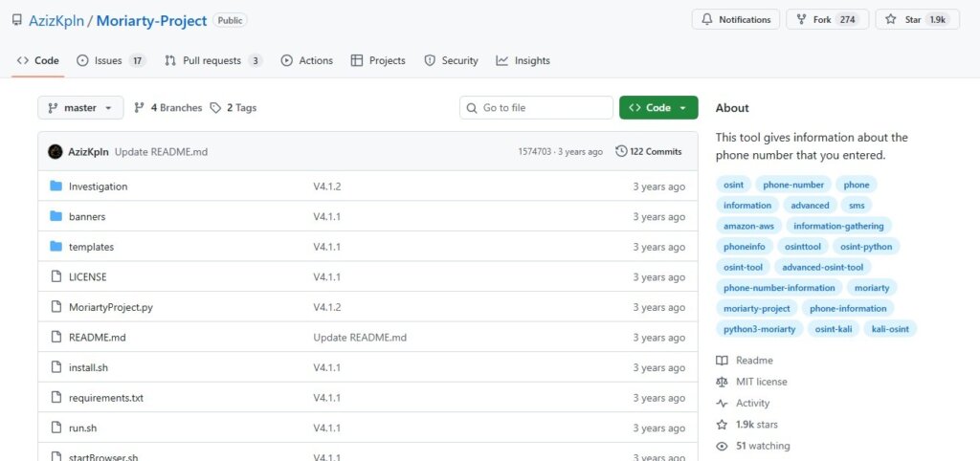Click the AzizKpln avatar icon in commit row
The image size is (980, 461).
56,151
